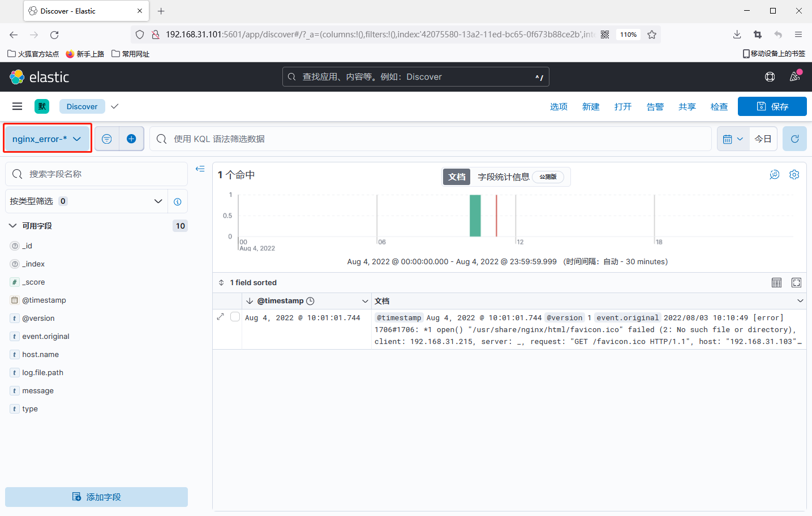Open the 检查 menu item

[719, 106]
